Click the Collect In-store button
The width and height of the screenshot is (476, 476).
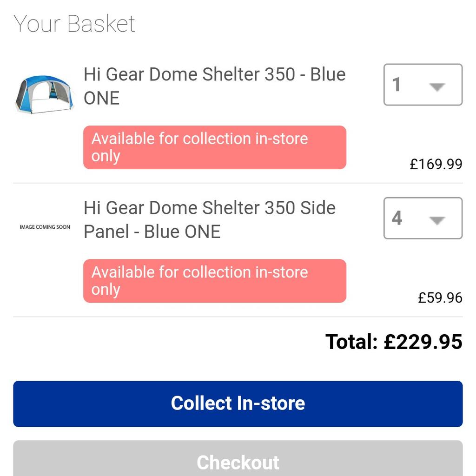pyautogui.click(x=238, y=404)
